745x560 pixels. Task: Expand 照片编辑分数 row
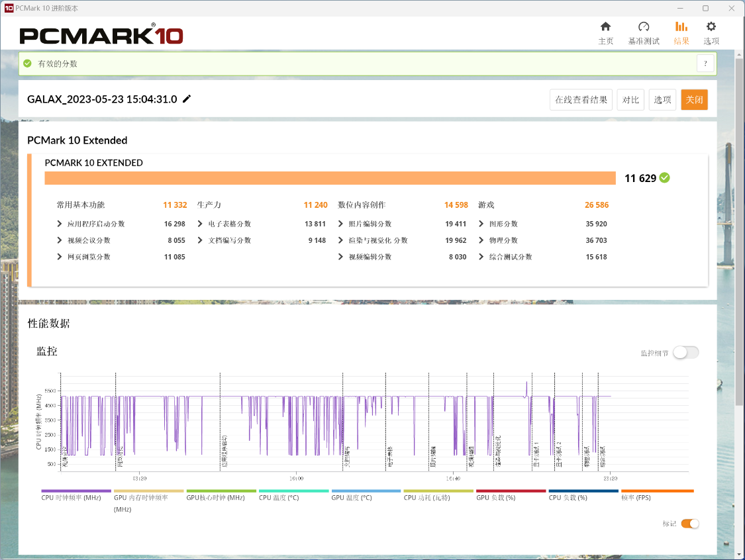coord(340,224)
